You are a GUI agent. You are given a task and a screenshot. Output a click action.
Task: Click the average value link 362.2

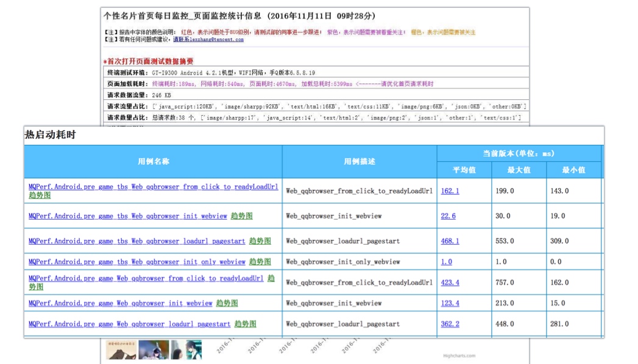(x=450, y=324)
